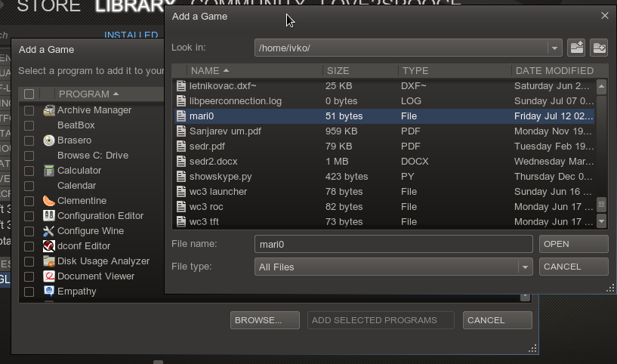This screenshot has width=617, height=364.
Task: Click file list scrollbar down arrow
Action: [x=601, y=221]
